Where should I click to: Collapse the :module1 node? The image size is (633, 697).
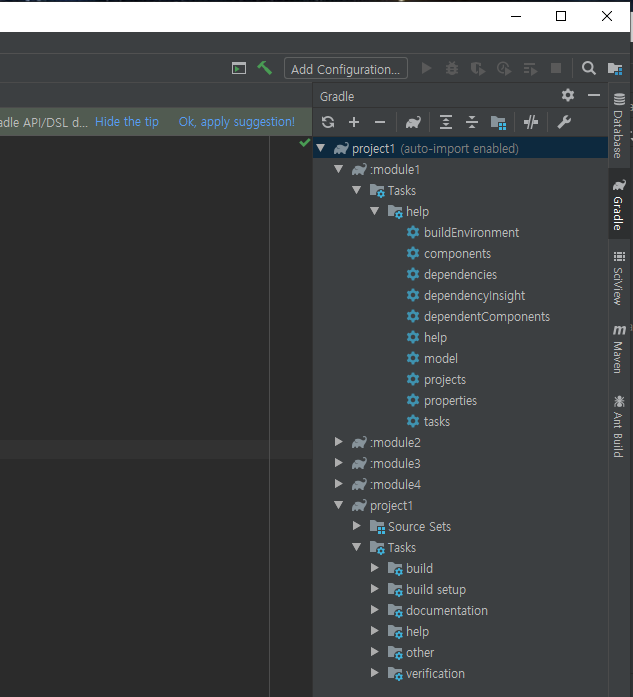[x=339, y=169]
